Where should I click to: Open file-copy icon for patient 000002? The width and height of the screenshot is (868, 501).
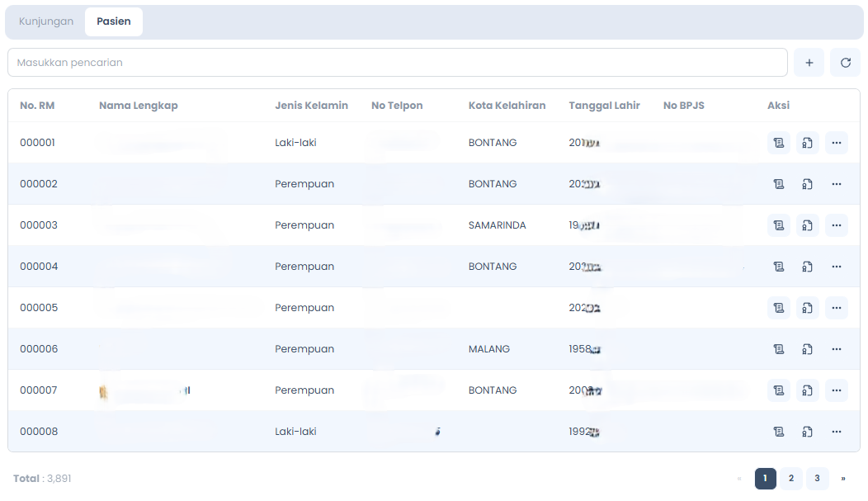click(807, 184)
